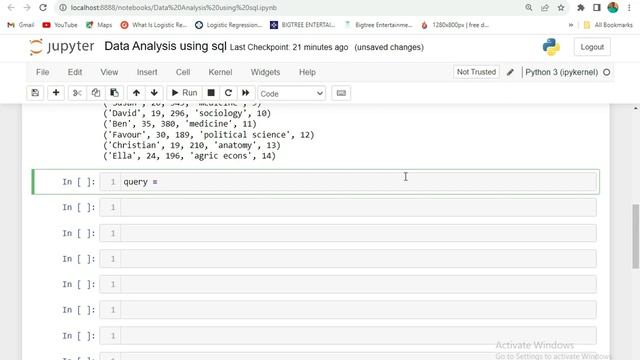The width and height of the screenshot is (640, 360).
Task: Open BIGTREE ENTERTAI... bookmark
Action: tap(302, 25)
